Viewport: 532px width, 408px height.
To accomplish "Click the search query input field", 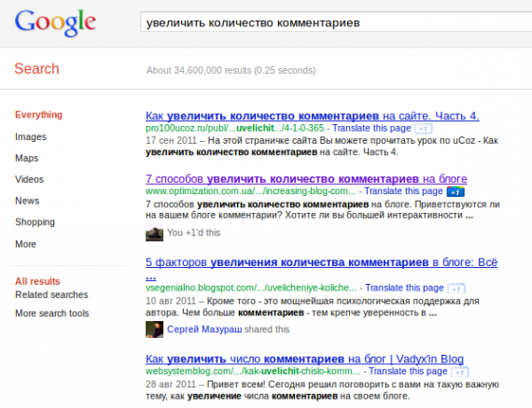I will 336,22.
